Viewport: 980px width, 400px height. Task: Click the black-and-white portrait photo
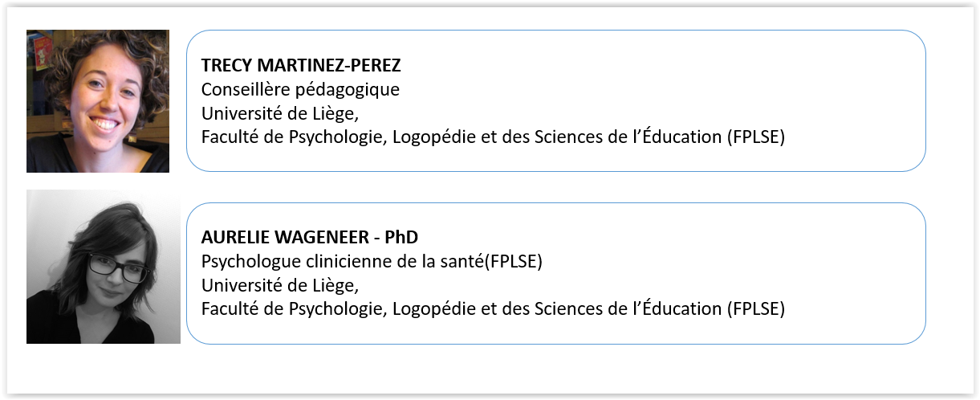[103, 267]
